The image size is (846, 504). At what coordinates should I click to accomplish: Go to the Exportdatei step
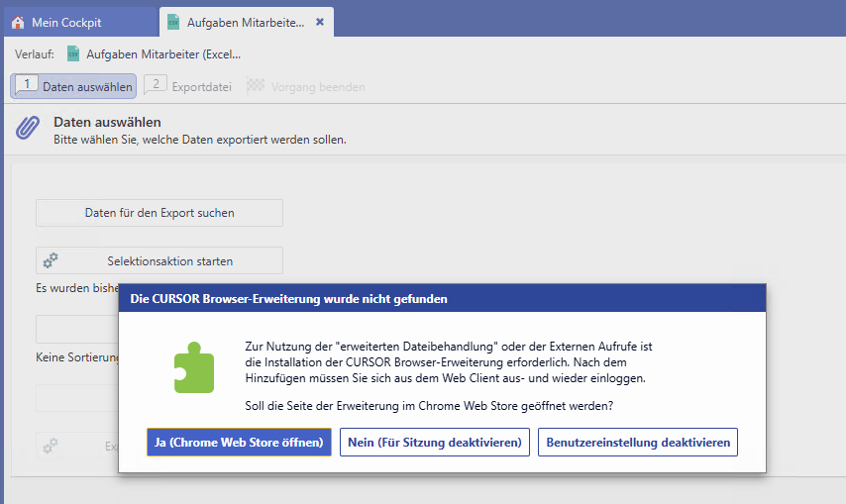[x=201, y=87]
